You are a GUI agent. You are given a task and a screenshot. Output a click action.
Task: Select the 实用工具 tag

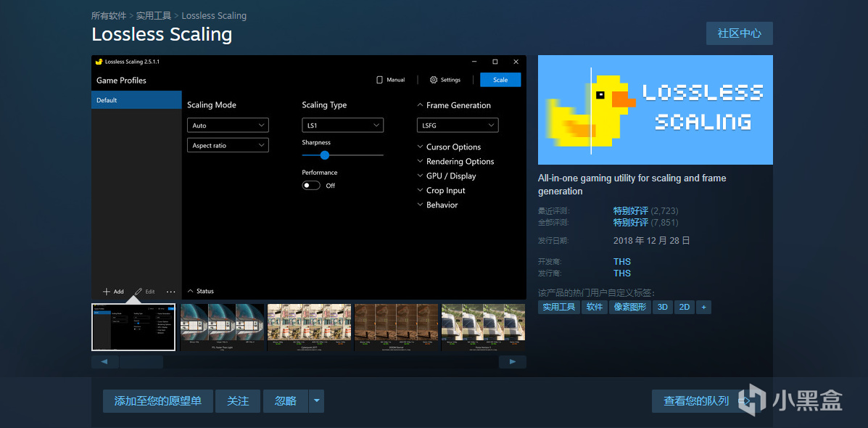559,307
